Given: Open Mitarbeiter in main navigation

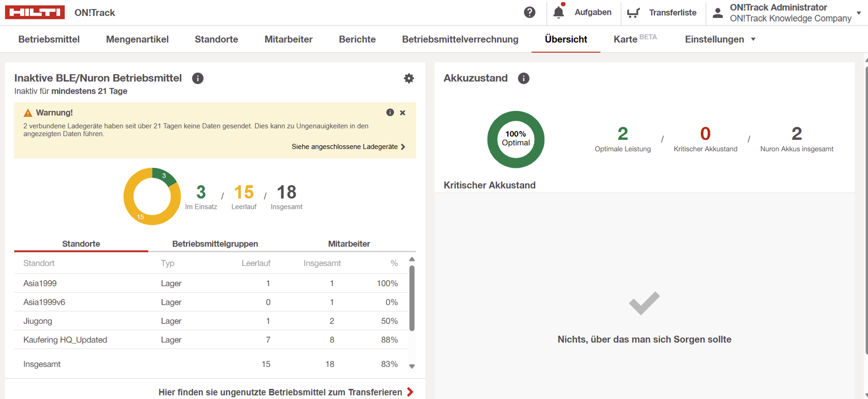Looking at the screenshot, I should click(288, 39).
